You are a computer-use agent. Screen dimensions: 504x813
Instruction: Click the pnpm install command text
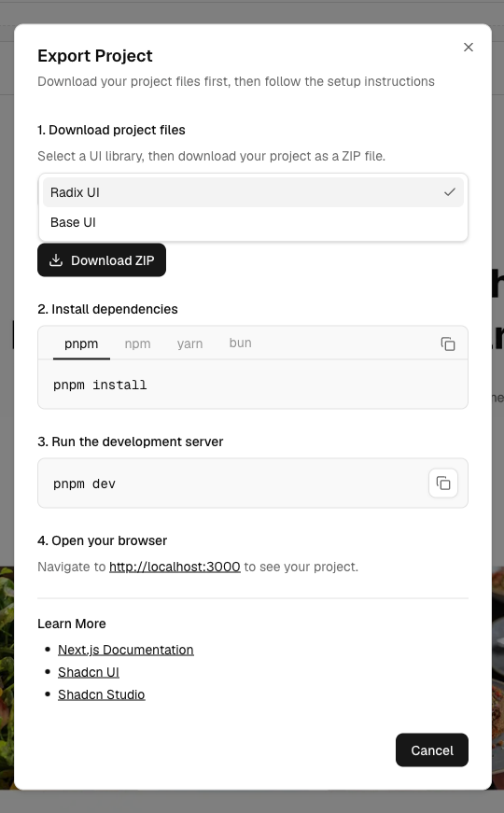coord(100,385)
